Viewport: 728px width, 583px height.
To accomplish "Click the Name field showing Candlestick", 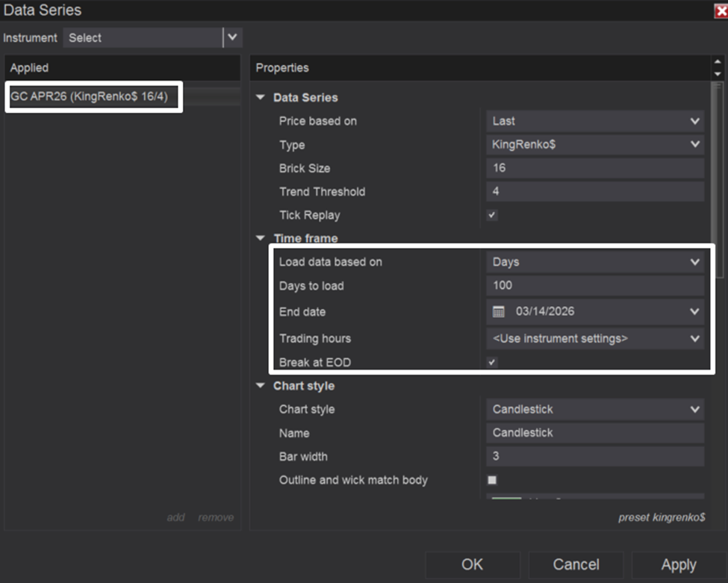I will (x=595, y=433).
